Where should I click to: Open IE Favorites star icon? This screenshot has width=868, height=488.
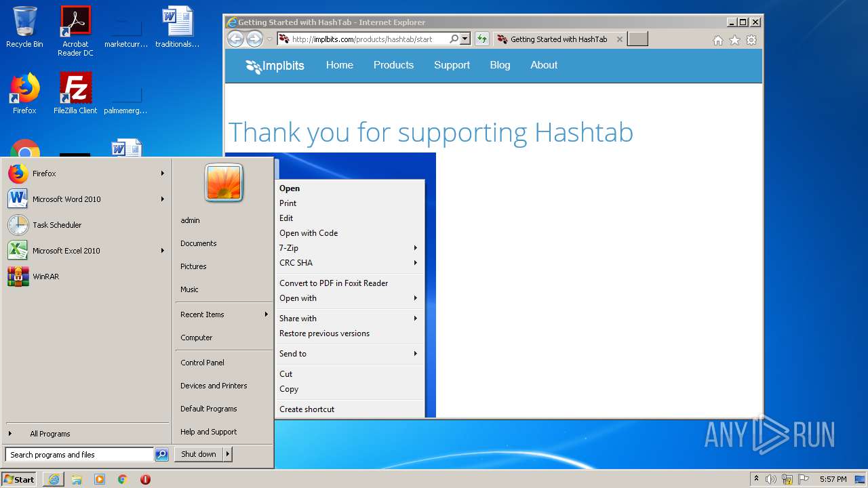click(734, 40)
